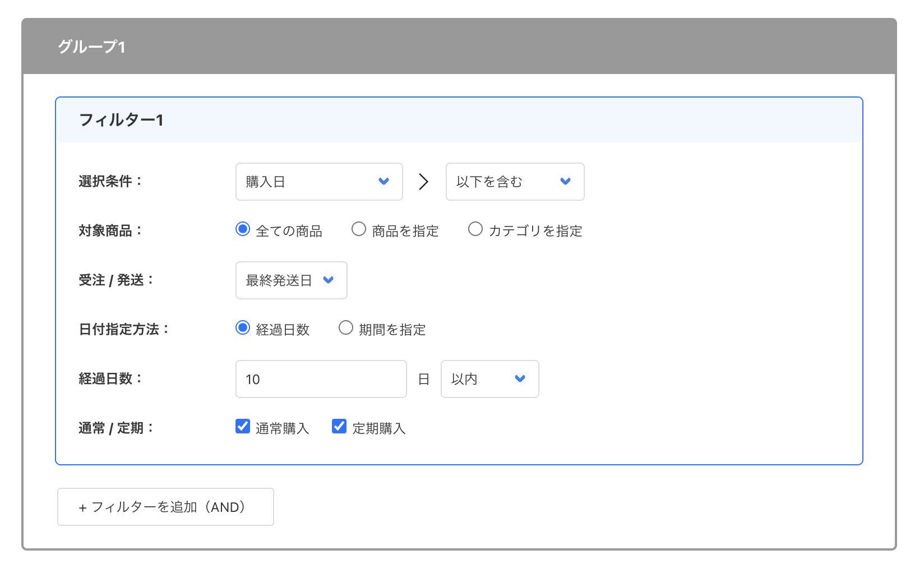Screen dimensions: 924x573
Task: Uncheck the 定期購入 checkbox
Action: point(339,427)
